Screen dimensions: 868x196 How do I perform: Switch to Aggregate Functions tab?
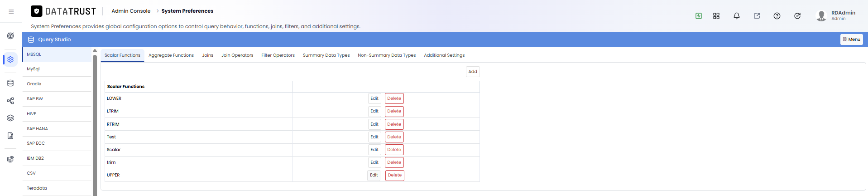171,55
